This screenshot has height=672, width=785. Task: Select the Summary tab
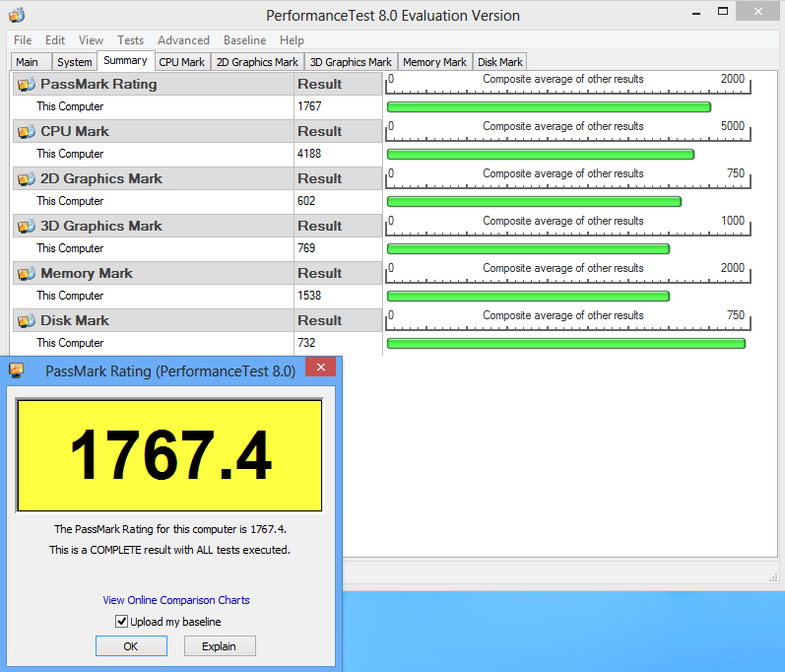[x=126, y=60]
